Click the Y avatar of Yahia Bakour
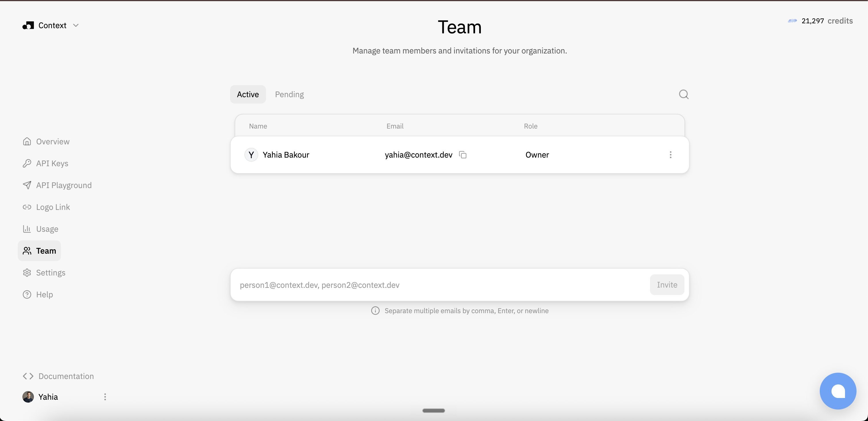Image resolution: width=868 pixels, height=421 pixels. click(251, 155)
